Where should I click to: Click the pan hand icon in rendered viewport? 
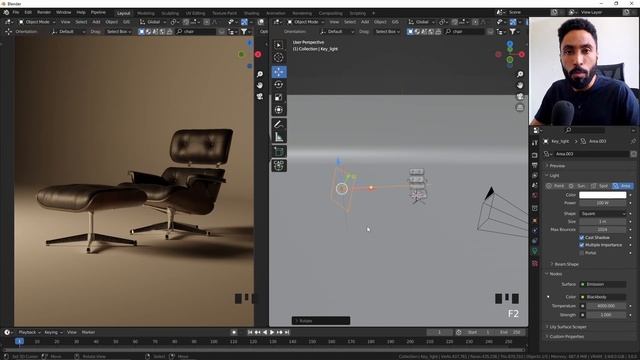(x=260, y=85)
